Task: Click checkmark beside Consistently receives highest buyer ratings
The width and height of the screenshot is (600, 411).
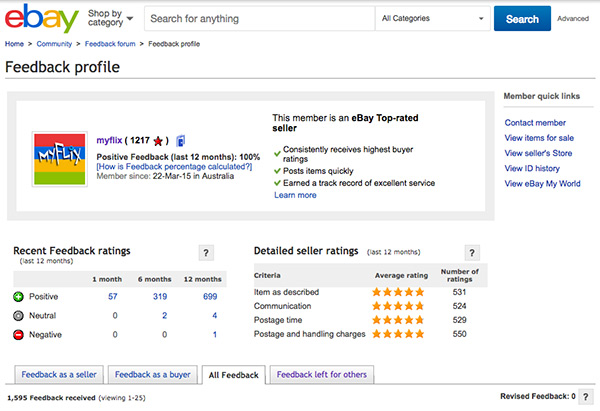Action: point(277,154)
